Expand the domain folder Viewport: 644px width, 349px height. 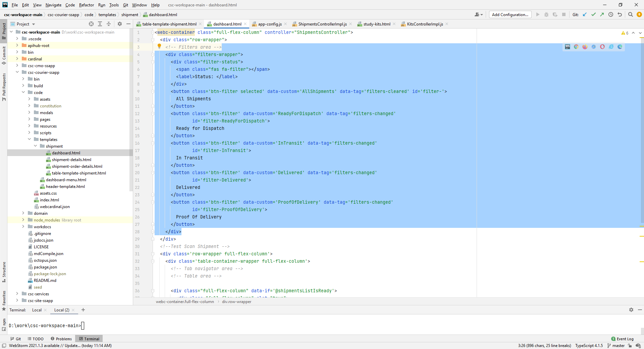[x=23, y=213]
